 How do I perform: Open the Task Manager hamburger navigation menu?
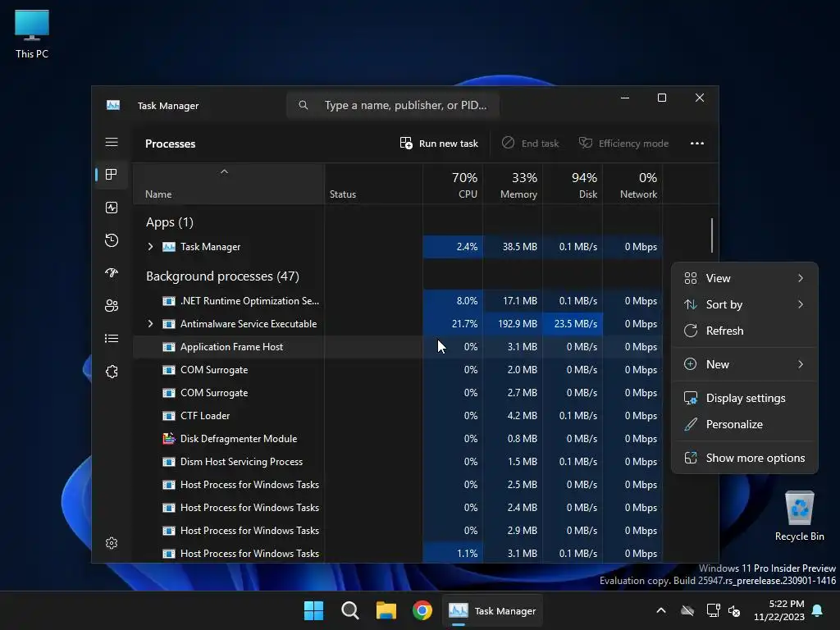(112, 143)
